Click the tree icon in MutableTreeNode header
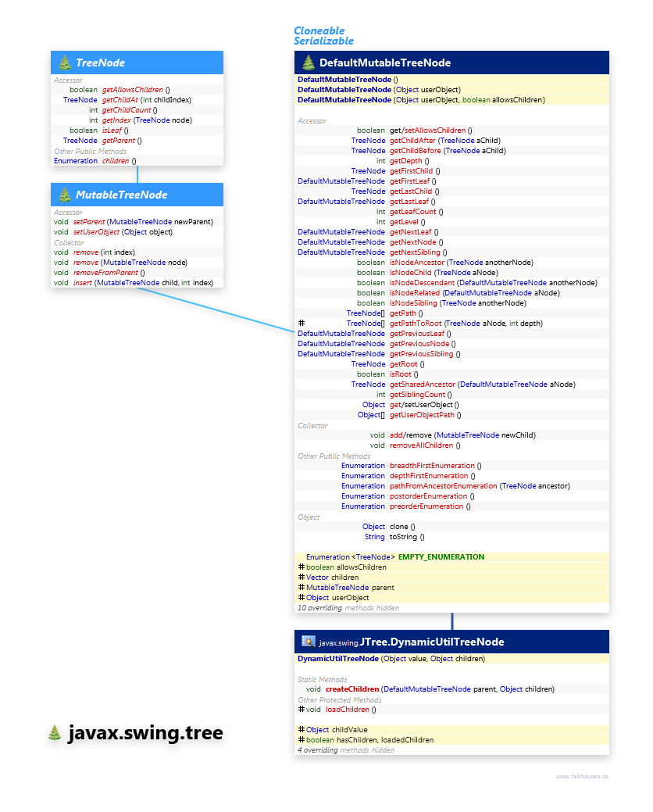Image resolution: width=653 pixels, height=812 pixels. tap(65, 195)
